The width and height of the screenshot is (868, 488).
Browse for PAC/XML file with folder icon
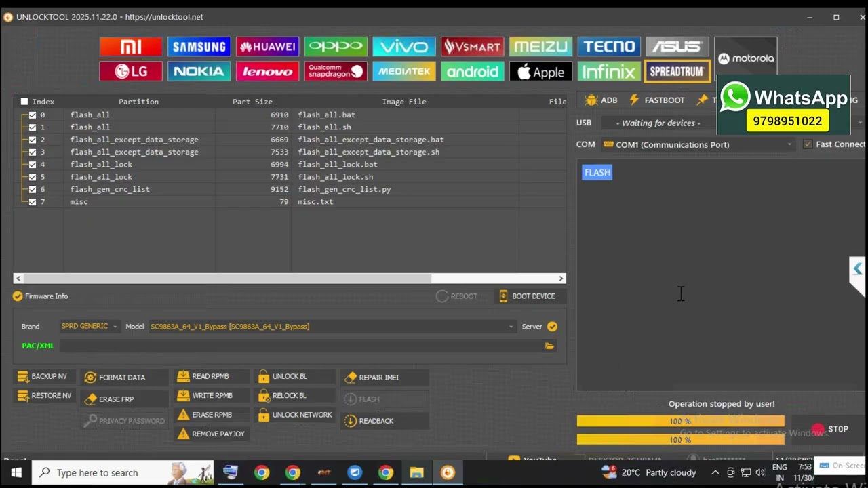(x=549, y=346)
